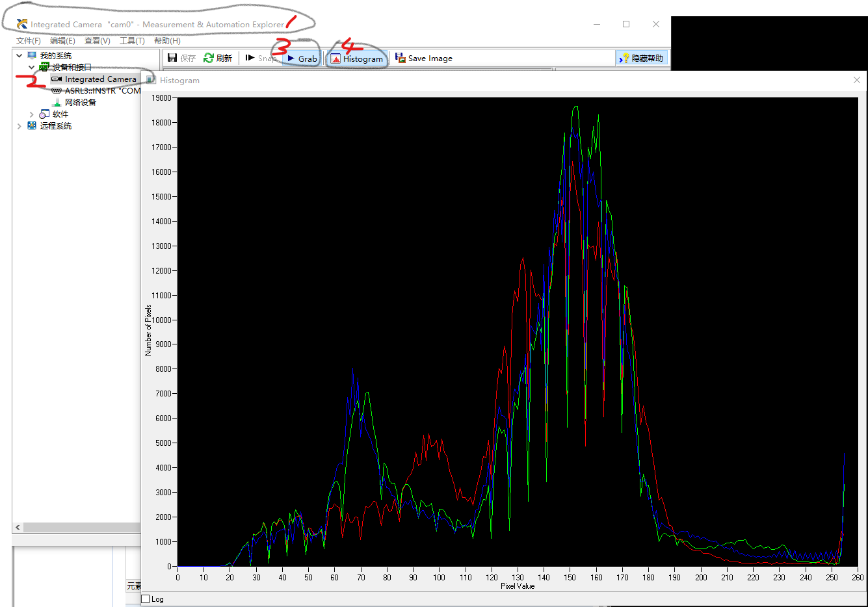Select 网络设备 network devices item
Viewport: 868px width, 607px height.
(80, 103)
